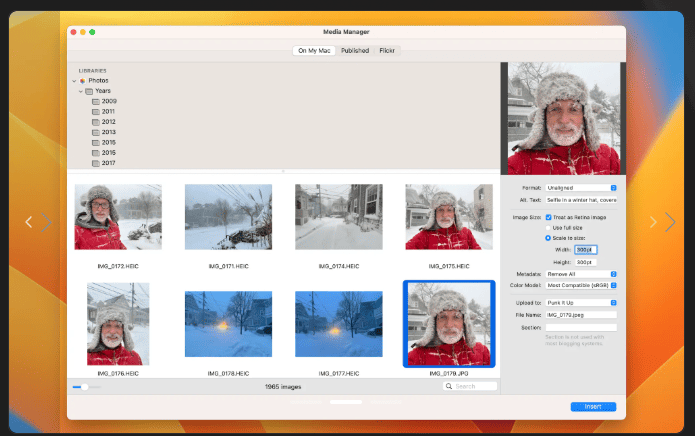This screenshot has height=436, width=695.
Task: Click the LIBRARIES section header
Action: tap(92, 71)
